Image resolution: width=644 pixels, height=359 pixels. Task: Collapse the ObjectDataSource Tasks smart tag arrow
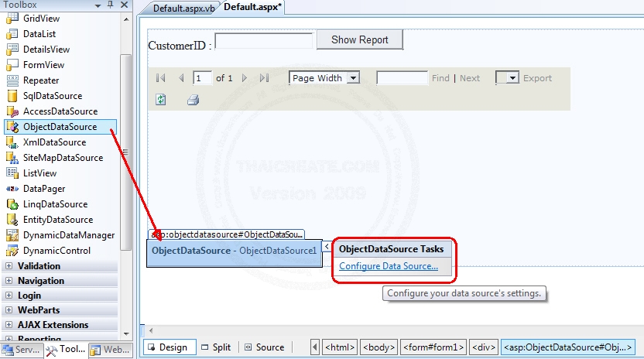pos(327,247)
